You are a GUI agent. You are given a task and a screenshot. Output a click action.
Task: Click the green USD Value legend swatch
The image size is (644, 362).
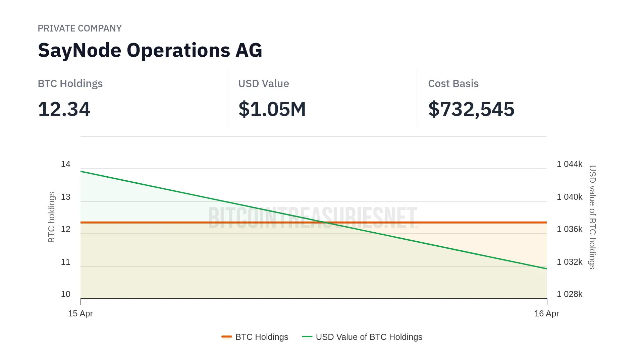[x=307, y=337]
